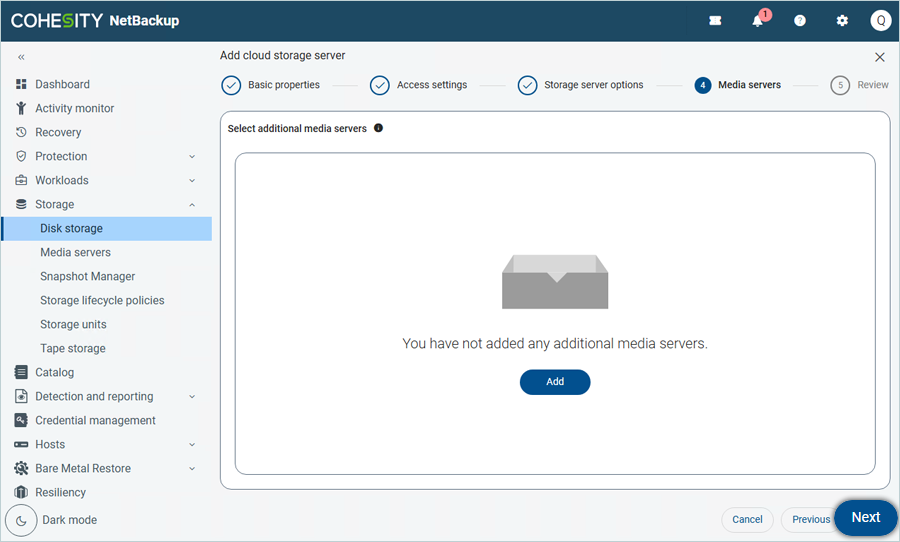Screen dimensions: 900x542
Task: Collapse the sidebar with double chevron icon
Action: tap(21, 58)
